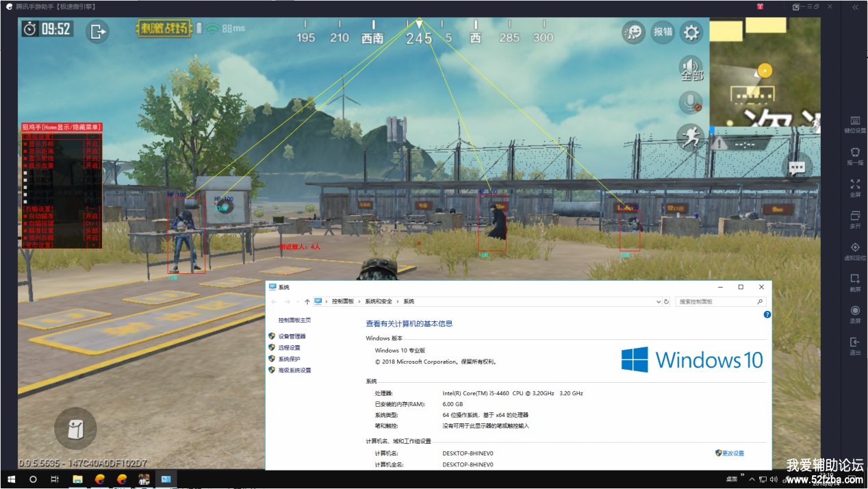
Task: Open 远程设置 in System window
Action: pyautogui.click(x=289, y=347)
